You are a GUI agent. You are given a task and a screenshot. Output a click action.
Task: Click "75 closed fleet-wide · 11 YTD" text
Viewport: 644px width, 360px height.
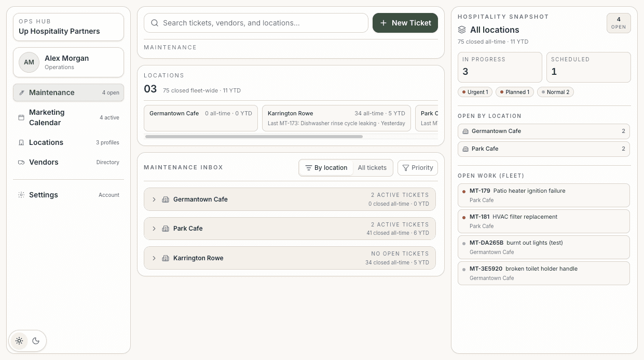[x=201, y=90]
